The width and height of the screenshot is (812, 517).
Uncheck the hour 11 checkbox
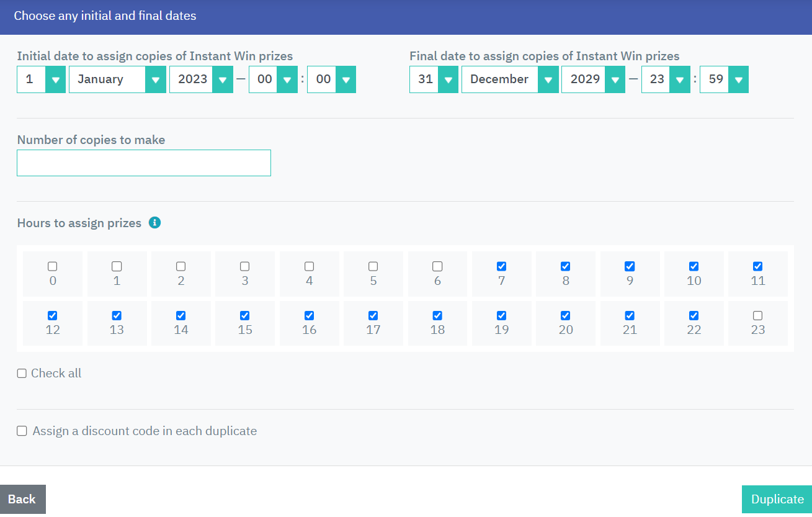[x=757, y=266]
